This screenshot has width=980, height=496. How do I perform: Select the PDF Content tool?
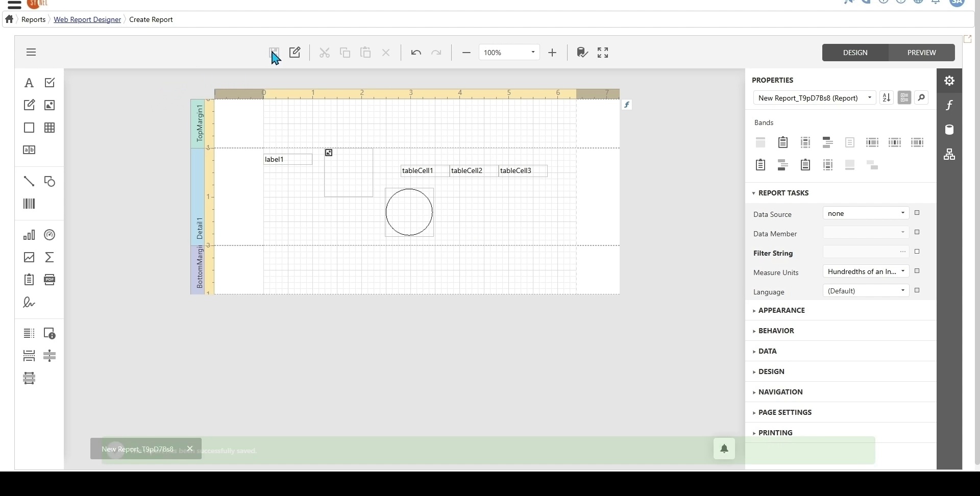tap(50, 280)
